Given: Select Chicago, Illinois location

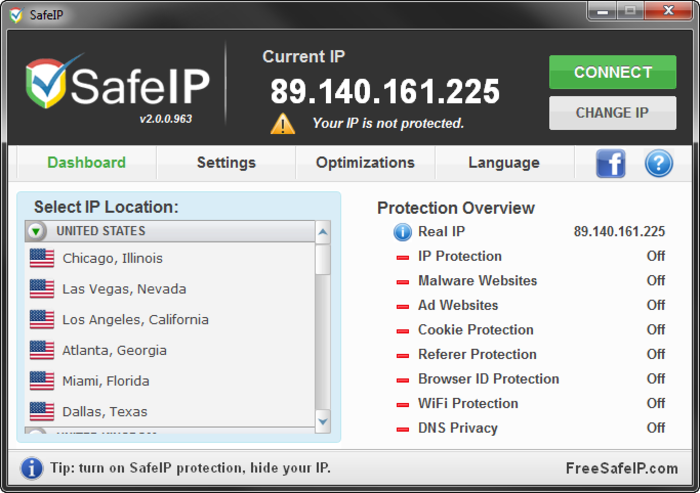Looking at the screenshot, I should tap(170, 258).
